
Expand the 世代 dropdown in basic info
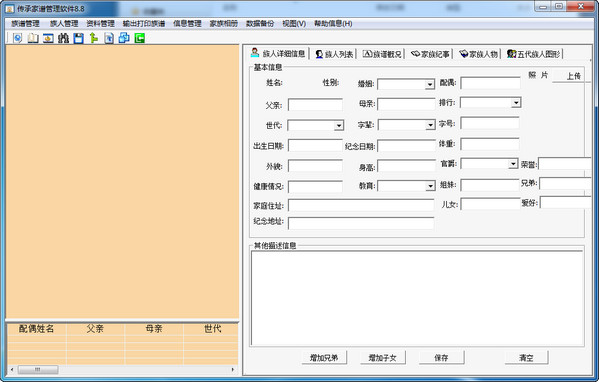338,125
